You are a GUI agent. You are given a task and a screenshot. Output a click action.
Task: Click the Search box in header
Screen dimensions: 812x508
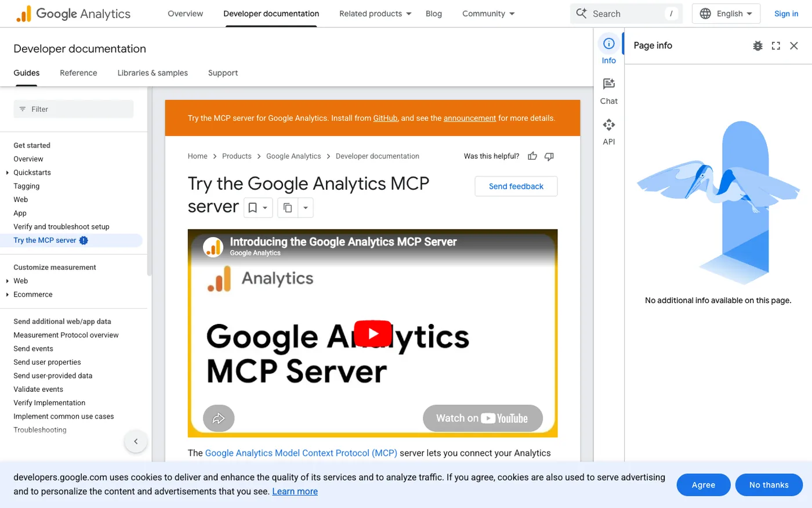pos(626,14)
